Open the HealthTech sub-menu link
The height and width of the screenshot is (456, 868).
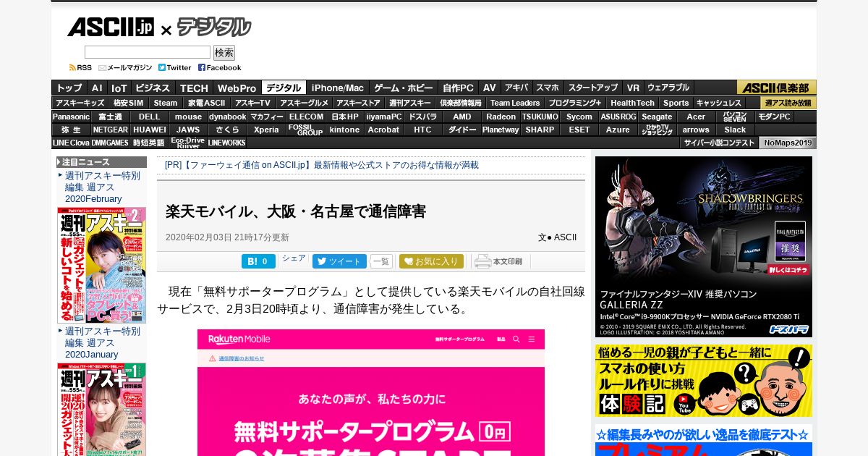tap(631, 103)
